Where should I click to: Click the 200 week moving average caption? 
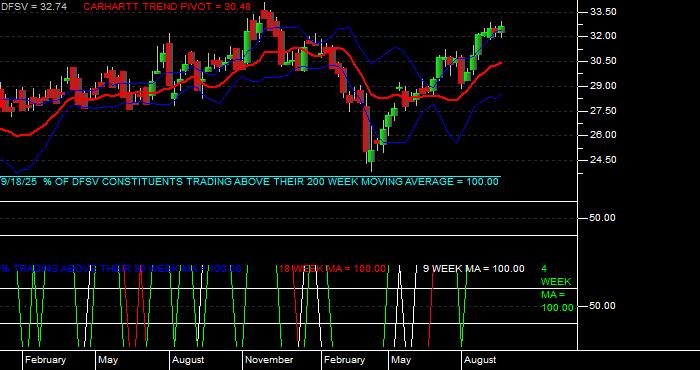pos(250,182)
